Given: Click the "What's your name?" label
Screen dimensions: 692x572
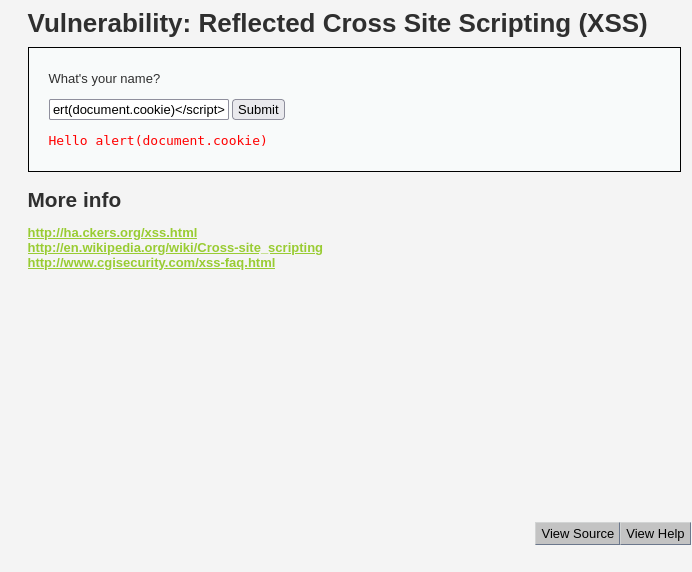Looking at the screenshot, I should tap(104, 79).
